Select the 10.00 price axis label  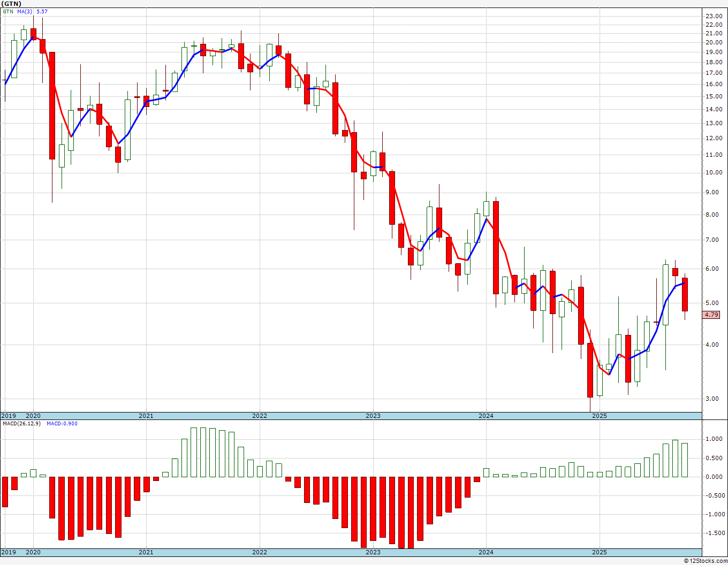click(x=714, y=173)
